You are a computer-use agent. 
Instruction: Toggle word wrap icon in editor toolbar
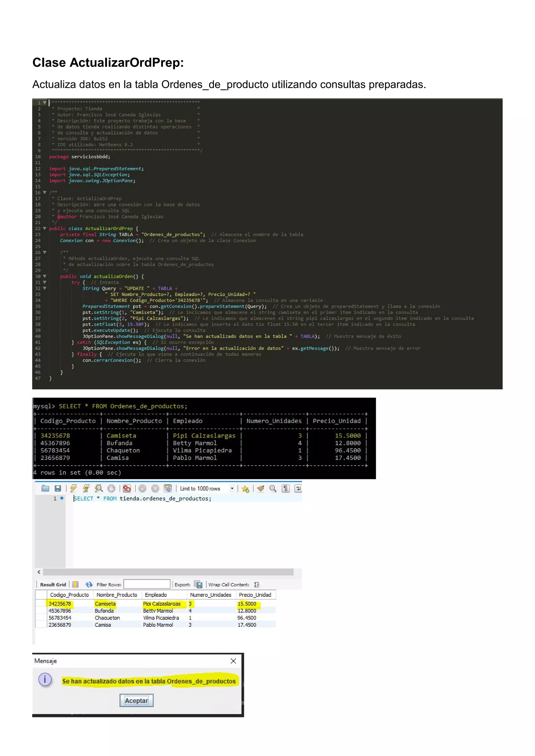298,489
